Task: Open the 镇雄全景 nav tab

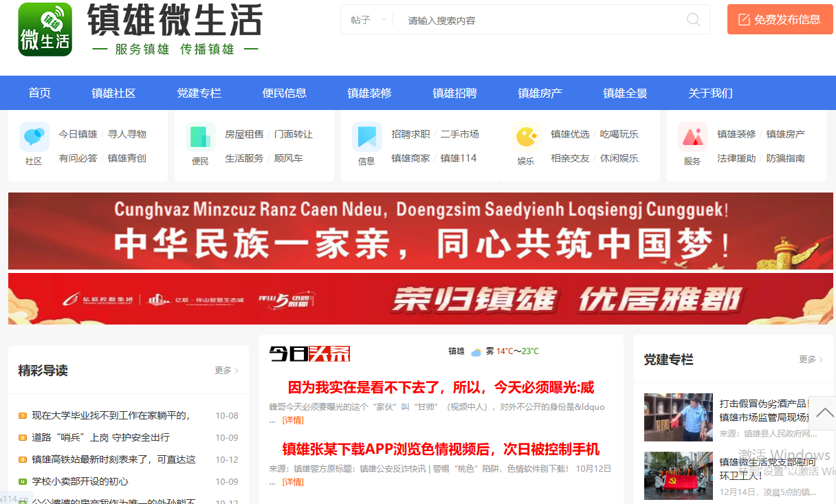Action: pos(626,93)
